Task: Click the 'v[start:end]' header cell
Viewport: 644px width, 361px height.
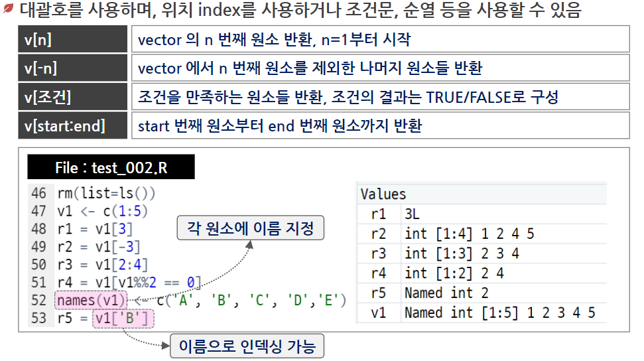Action: [73, 125]
